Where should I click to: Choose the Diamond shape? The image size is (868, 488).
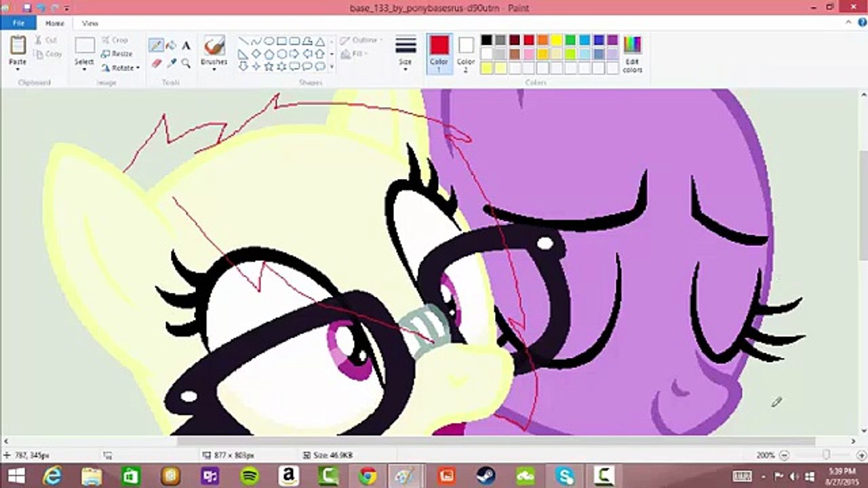(256, 54)
